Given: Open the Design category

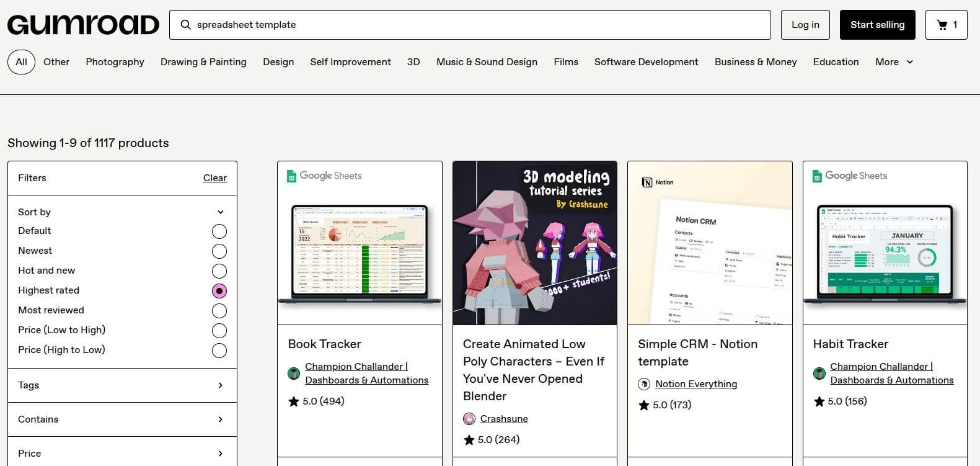Looking at the screenshot, I should coord(278,62).
